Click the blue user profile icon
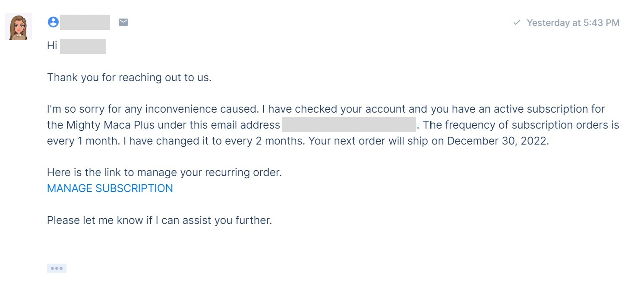 point(53,22)
